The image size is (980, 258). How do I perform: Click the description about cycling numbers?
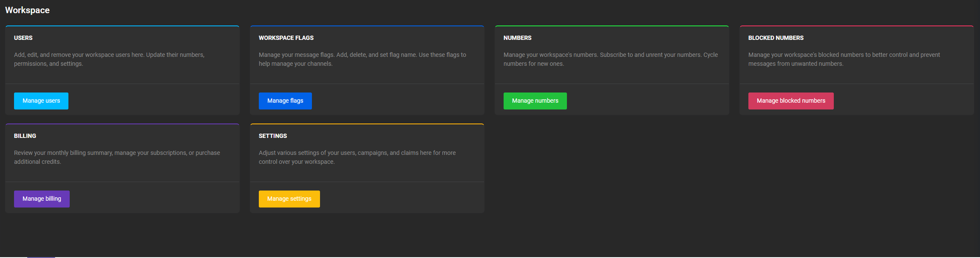pos(610,59)
